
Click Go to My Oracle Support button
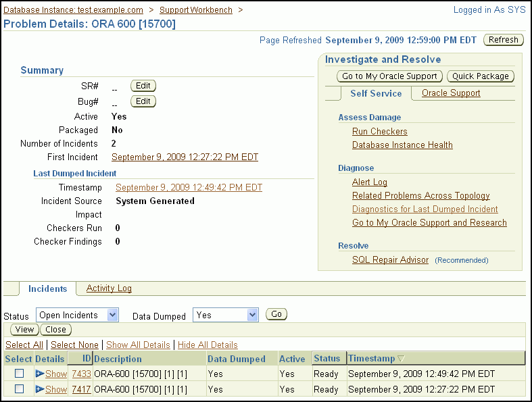[390, 76]
